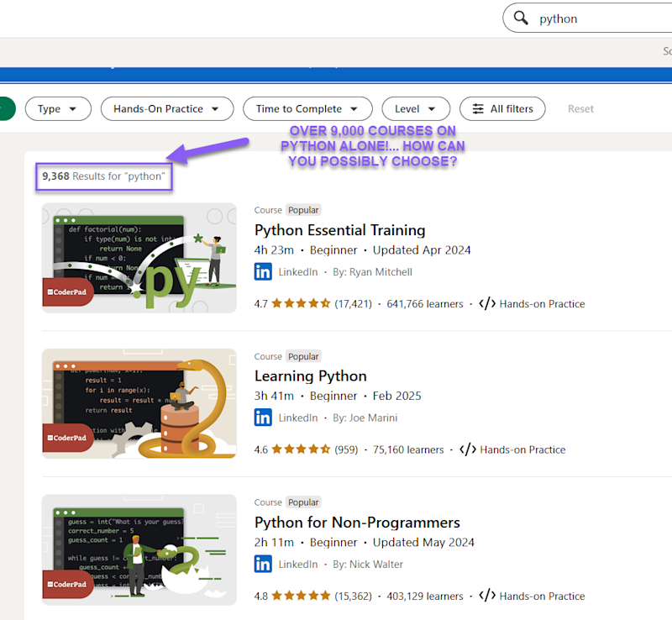Click CoderPad badge on Non-Programmers thumbnail
672x620 pixels.
coord(68,584)
